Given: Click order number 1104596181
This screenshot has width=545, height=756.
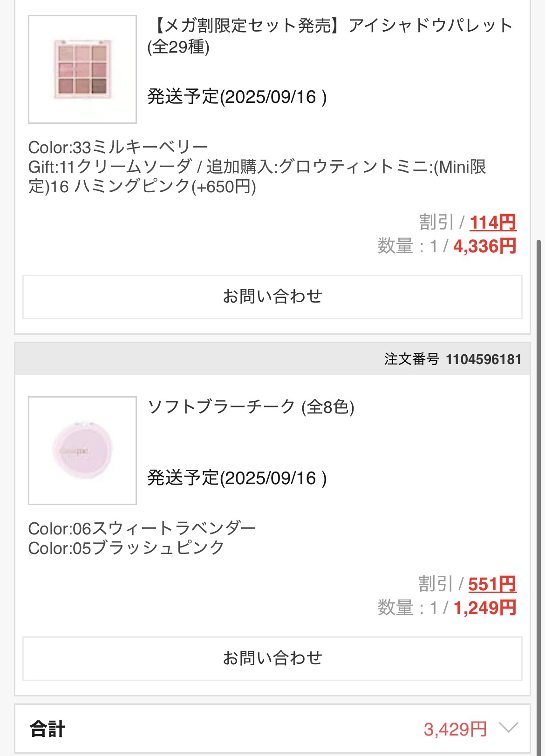Looking at the screenshot, I should [483, 359].
